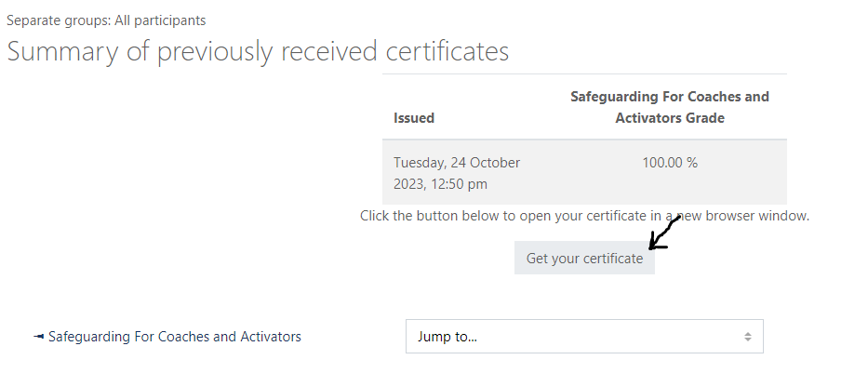Click the grey certificate table row
Screen dimensions: 868x373
(x=584, y=172)
